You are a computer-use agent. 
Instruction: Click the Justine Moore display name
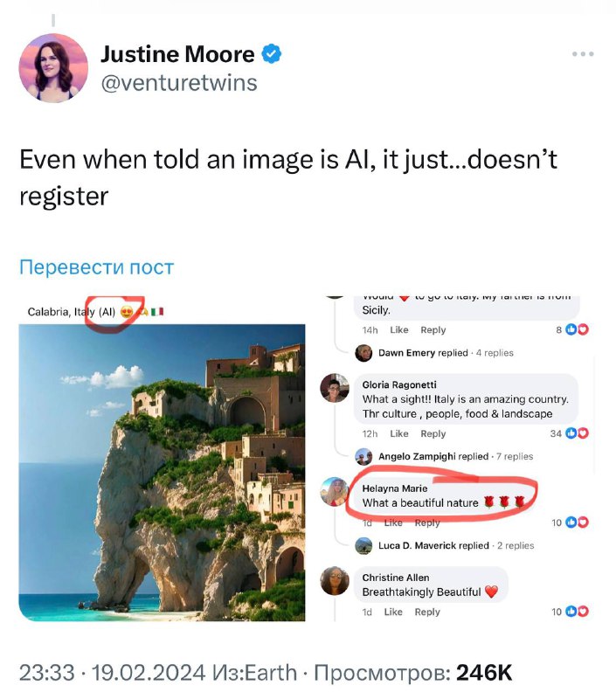[178, 54]
